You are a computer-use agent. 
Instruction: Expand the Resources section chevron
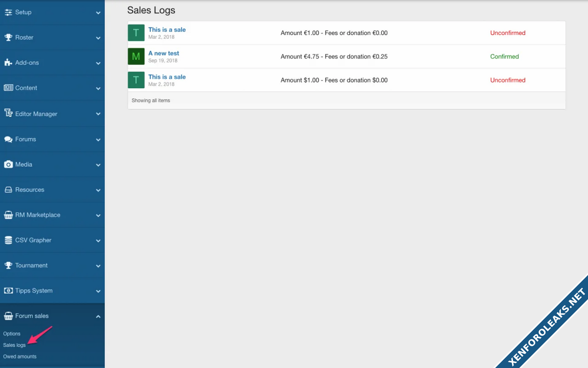98,190
